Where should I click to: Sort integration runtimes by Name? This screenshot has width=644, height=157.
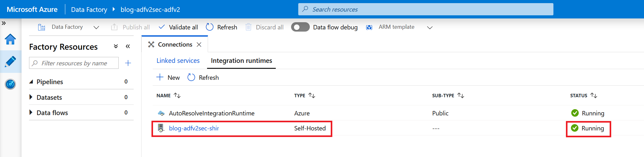point(177,95)
